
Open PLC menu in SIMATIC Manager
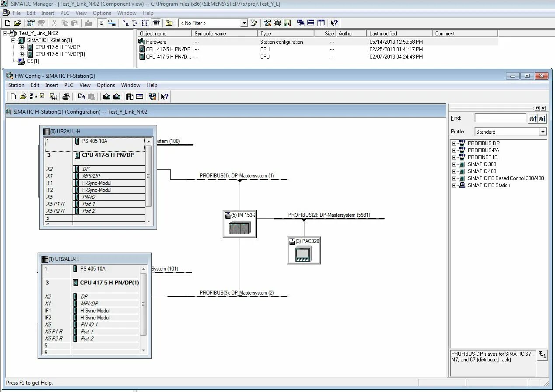[x=65, y=13]
